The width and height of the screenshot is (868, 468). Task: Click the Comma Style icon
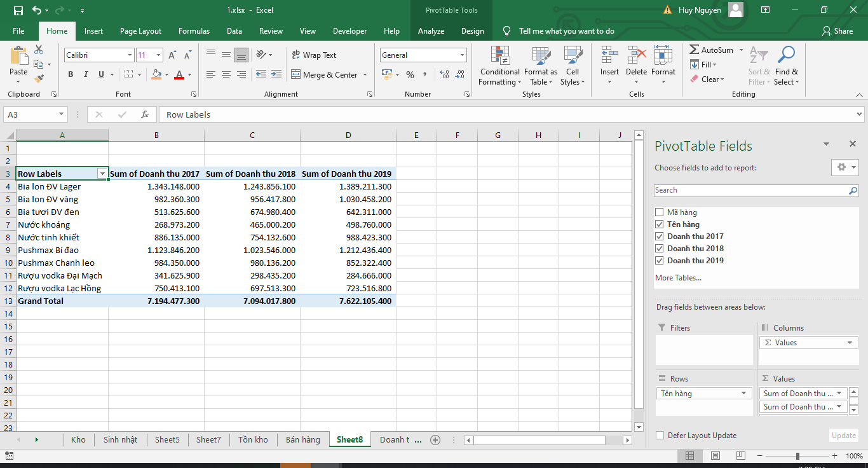tap(425, 74)
